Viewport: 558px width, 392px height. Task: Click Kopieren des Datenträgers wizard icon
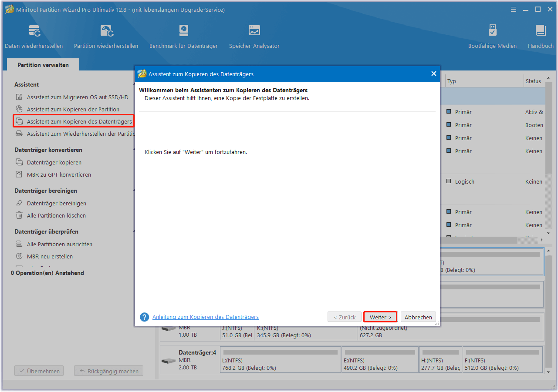click(19, 121)
